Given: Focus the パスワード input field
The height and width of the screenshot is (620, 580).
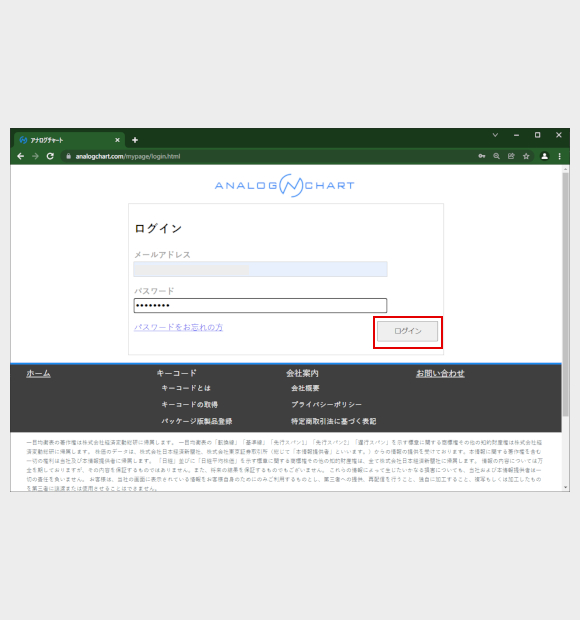Looking at the screenshot, I should point(260,306).
